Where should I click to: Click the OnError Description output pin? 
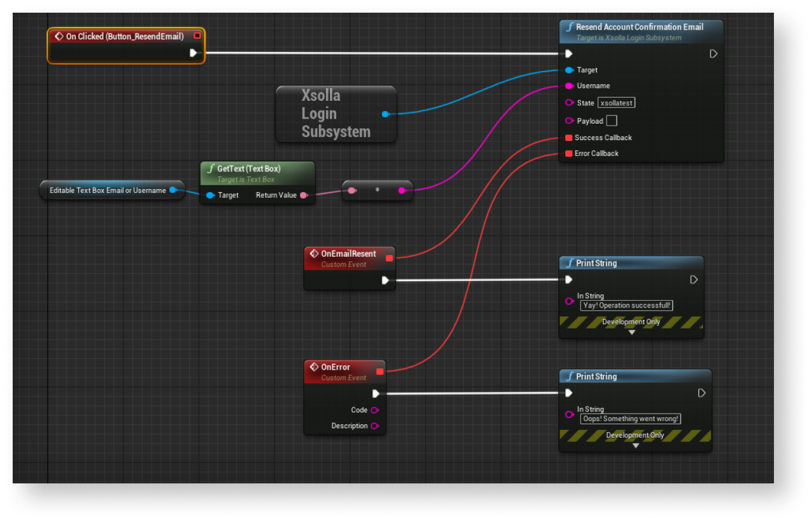coord(374,426)
